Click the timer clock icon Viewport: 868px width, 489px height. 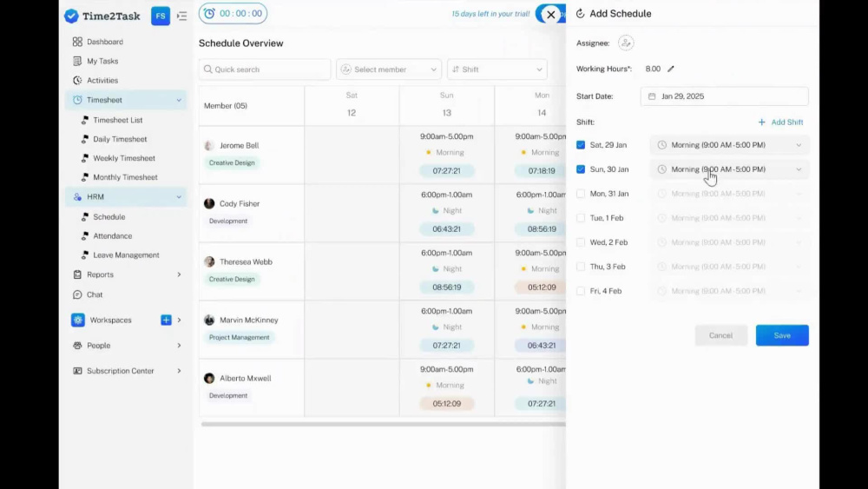point(209,14)
